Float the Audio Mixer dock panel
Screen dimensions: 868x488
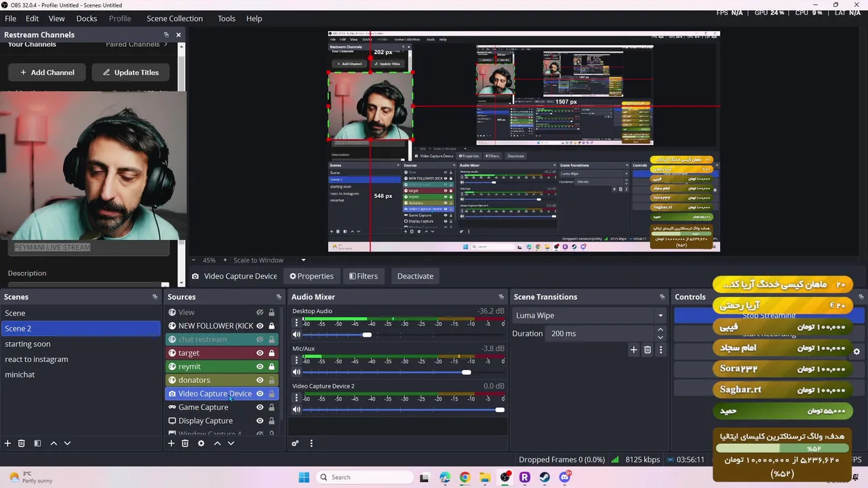501,297
